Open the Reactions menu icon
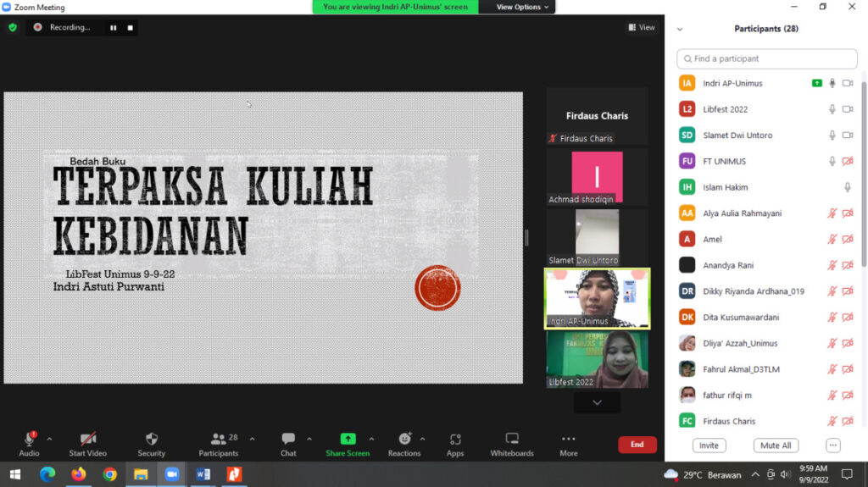The height and width of the screenshot is (487, 868). click(x=404, y=439)
